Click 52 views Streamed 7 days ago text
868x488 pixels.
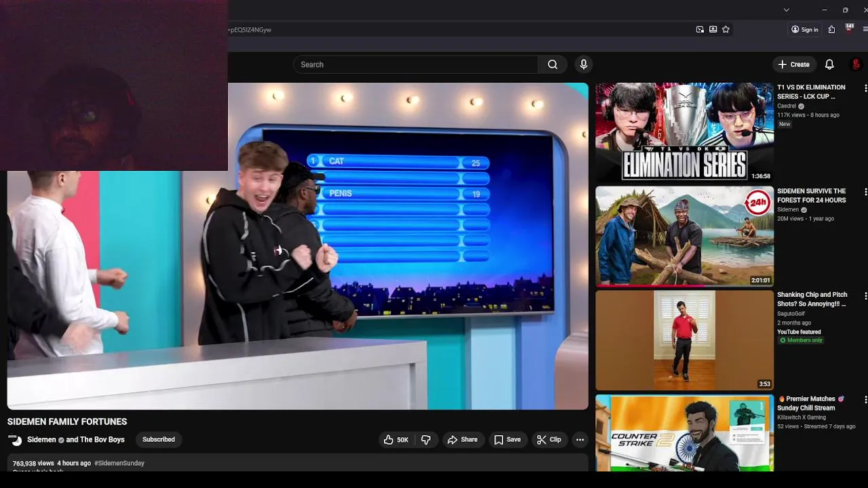tap(816, 426)
